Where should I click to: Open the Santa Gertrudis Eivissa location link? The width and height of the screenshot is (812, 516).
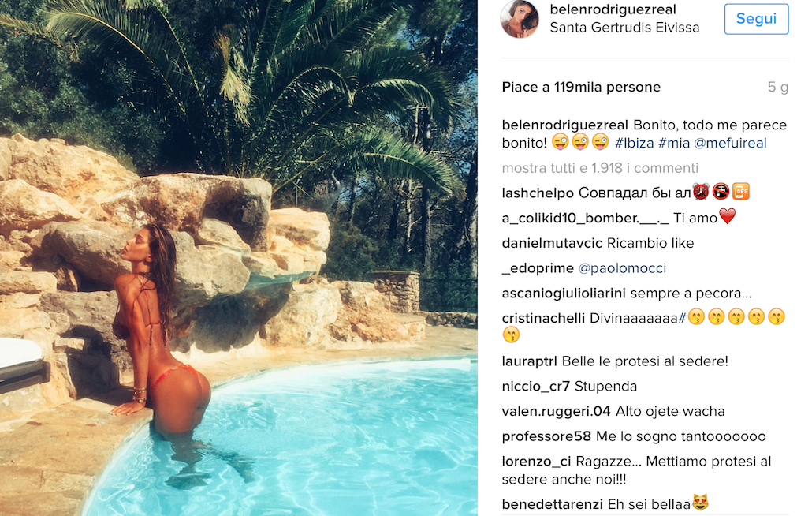pos(624,28)
